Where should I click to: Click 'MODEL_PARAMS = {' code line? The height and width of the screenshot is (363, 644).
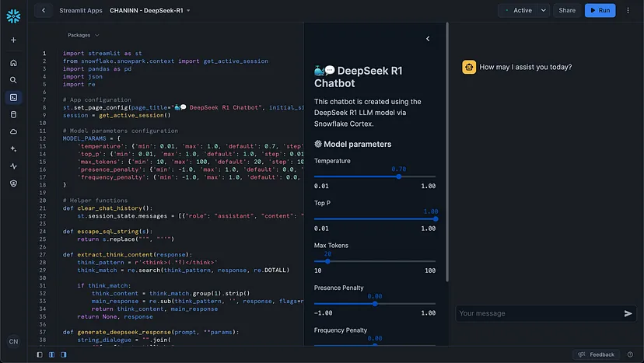pyautogui.click(x=91, y=138)
